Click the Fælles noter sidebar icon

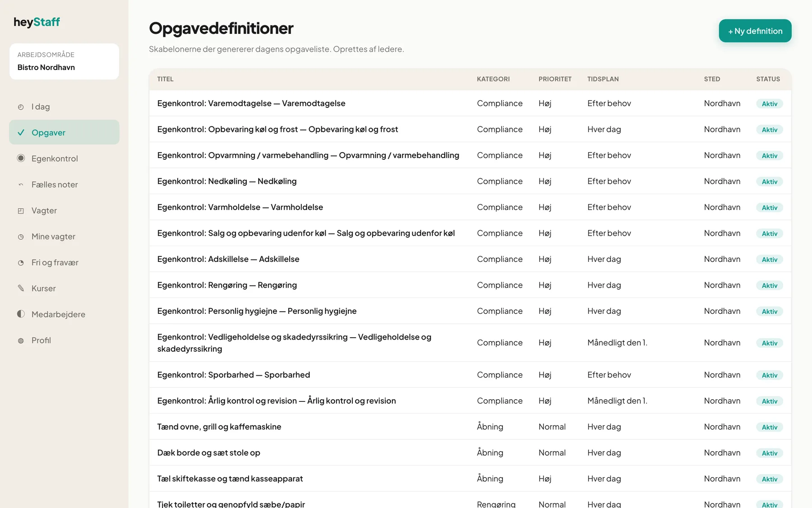click(x=21, y=184)
